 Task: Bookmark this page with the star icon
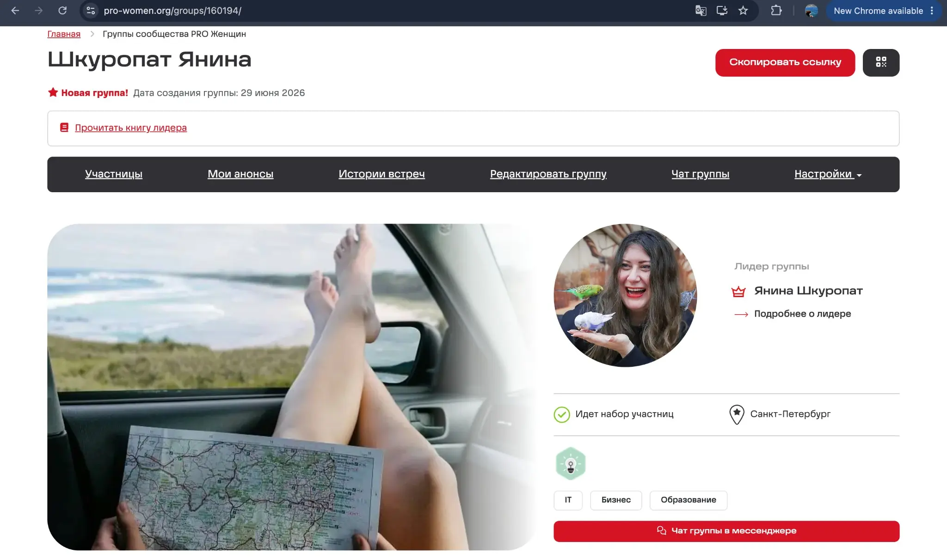click(743, 11)
